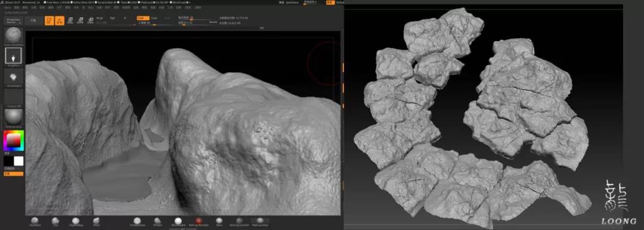
Task: Select the Scale transform icon
Action: (x=80, y=20)
